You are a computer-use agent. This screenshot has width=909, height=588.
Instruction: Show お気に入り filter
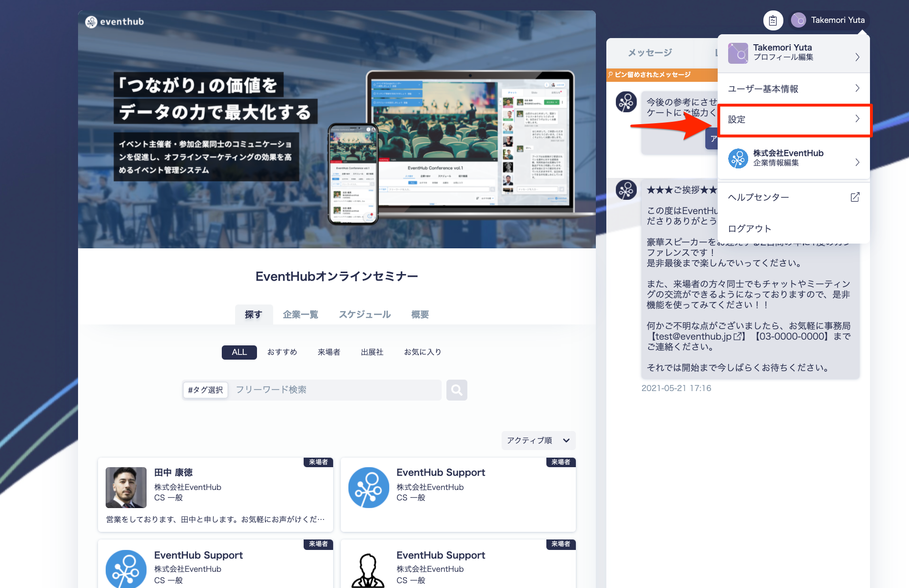(x=423, y=352)
